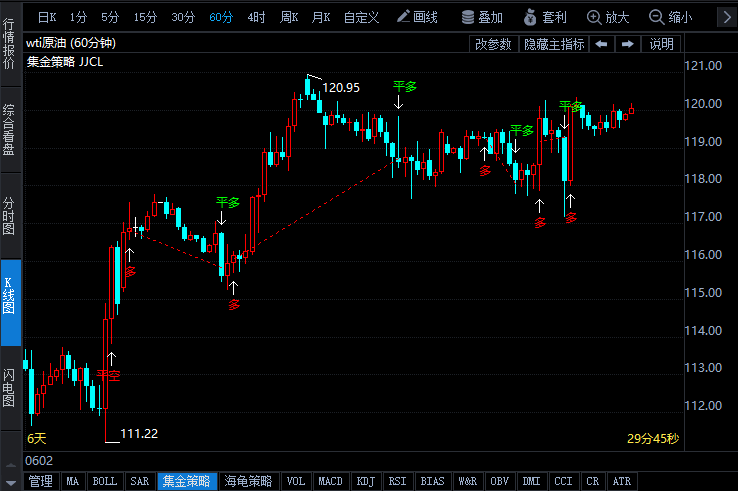Click the 116.00 price axis label

tap(703, 255)
